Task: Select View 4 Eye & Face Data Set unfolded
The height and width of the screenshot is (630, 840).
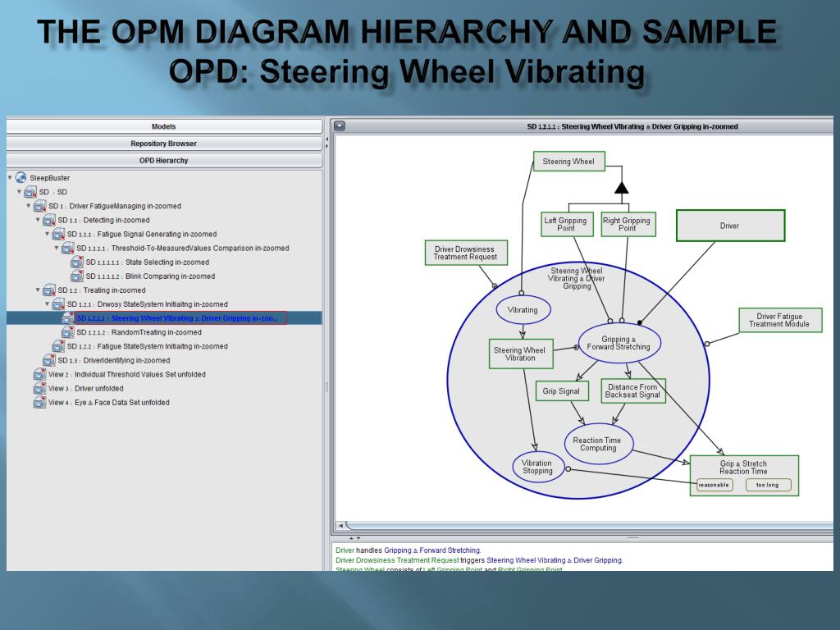Action: (x=109, y=402)
